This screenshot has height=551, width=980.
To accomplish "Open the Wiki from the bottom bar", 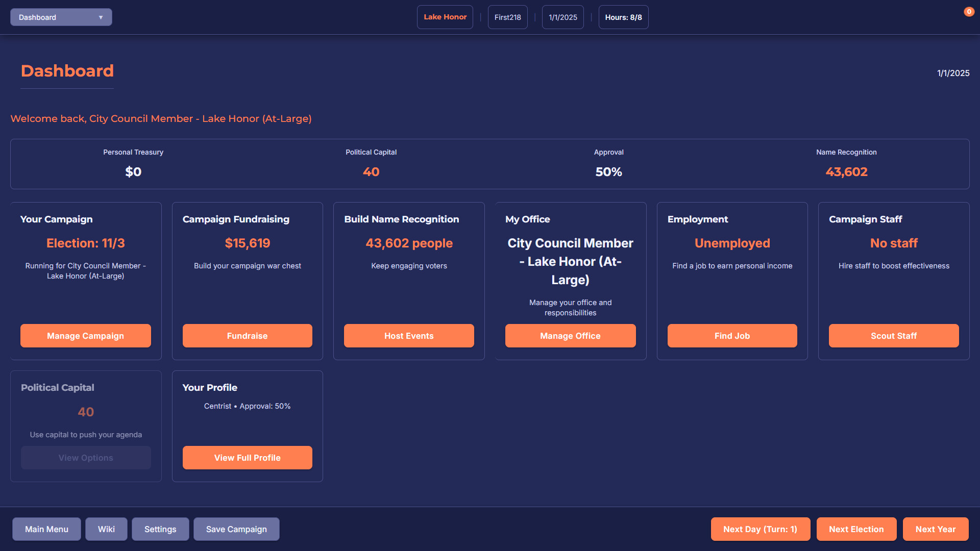I will (106, 529).
